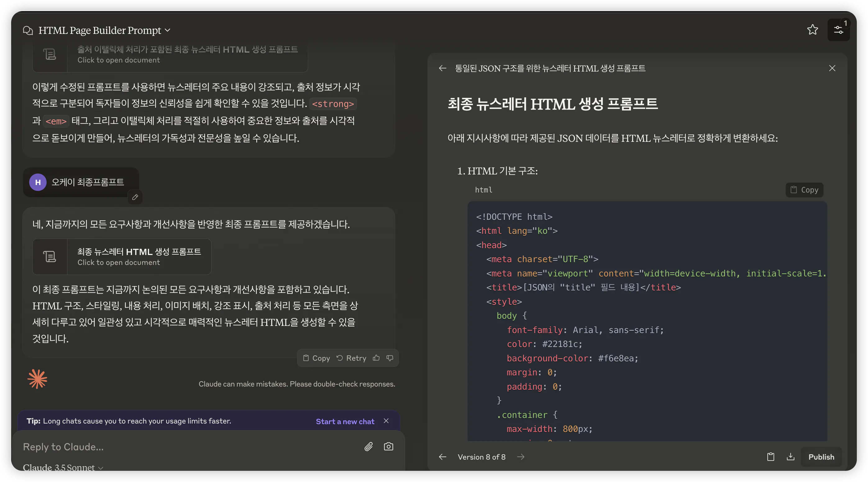Retry the last Claude response
Image resolution: width=868 pixels, height=482 pixels.
[x=351, y=358]
